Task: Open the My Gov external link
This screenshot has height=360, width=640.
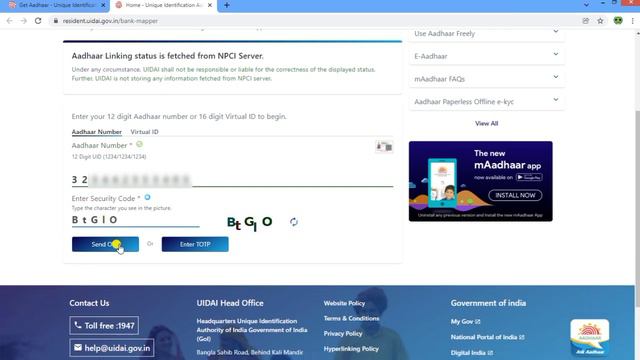Action: [x=465, y=322]
